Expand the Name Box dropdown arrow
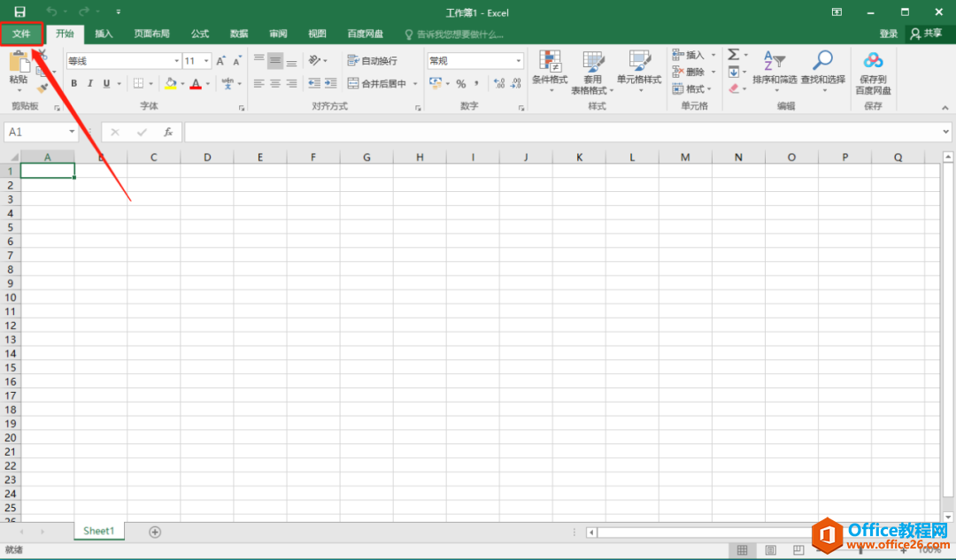The height and width of the screenshot is (560, 956). [x=72, y=132]
